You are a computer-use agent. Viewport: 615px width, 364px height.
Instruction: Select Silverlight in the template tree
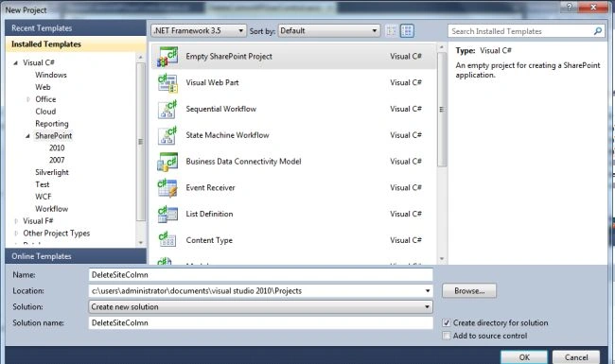(52, 172)
